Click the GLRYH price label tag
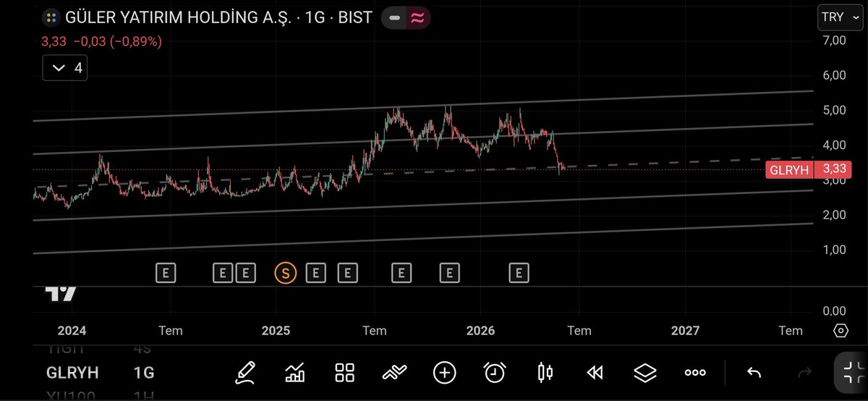This screenshot has height=401, width=868. (789, 170)
